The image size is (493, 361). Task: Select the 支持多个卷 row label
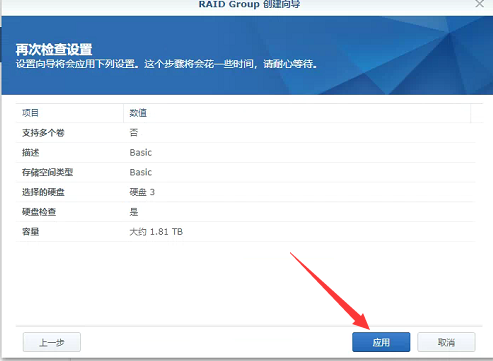click(43, 133)
